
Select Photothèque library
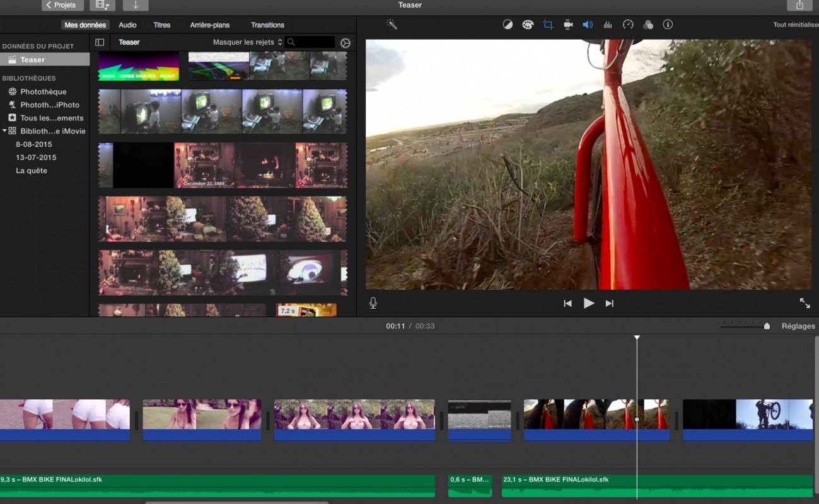[x=45, y=92]
